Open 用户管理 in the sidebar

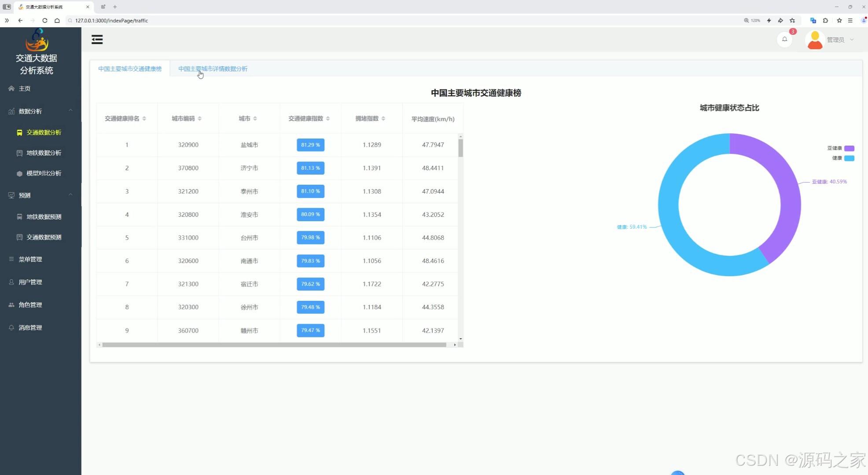[30, 282]
